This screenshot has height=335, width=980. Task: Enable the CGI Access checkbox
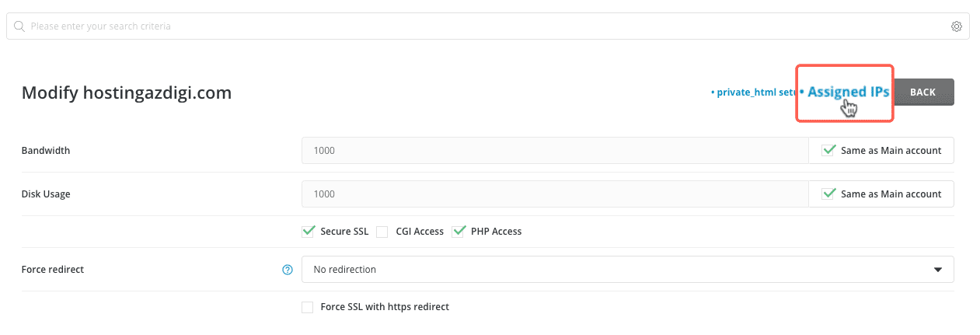click(x=382, y=232)
